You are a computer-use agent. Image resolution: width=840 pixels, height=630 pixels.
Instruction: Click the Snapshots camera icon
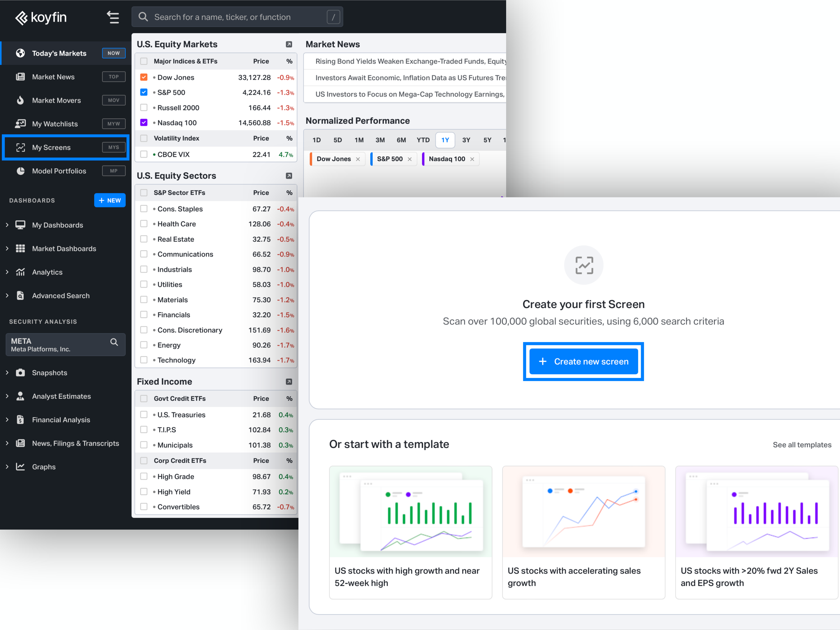click(20, 372)
